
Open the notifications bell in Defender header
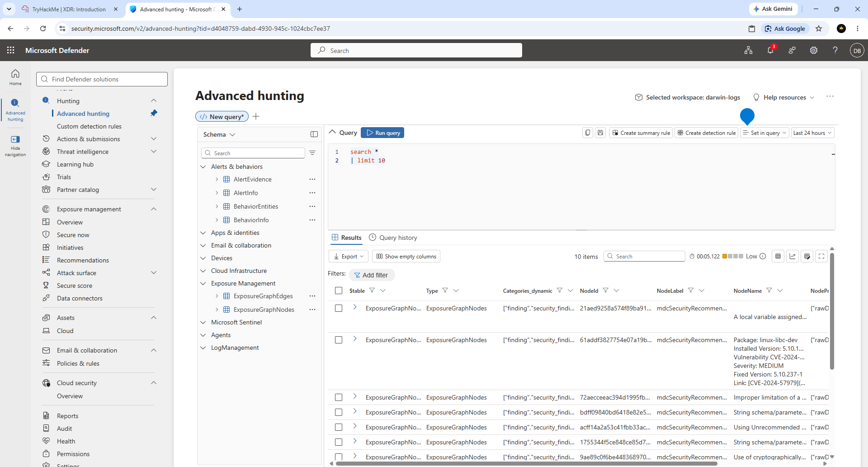click(770, 50)
